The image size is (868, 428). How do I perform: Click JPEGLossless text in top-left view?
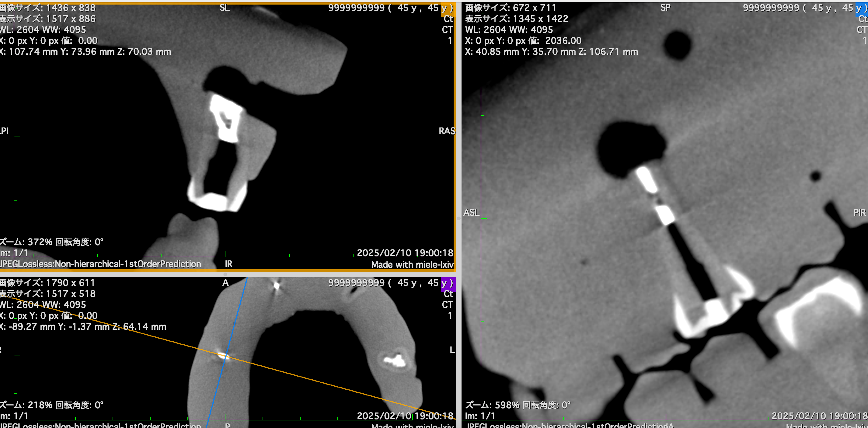(x=100, y=264)
